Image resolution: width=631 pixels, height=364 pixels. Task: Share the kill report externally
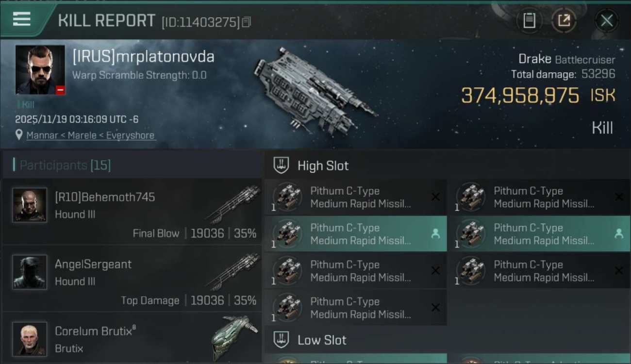click(x=564, y=20)
